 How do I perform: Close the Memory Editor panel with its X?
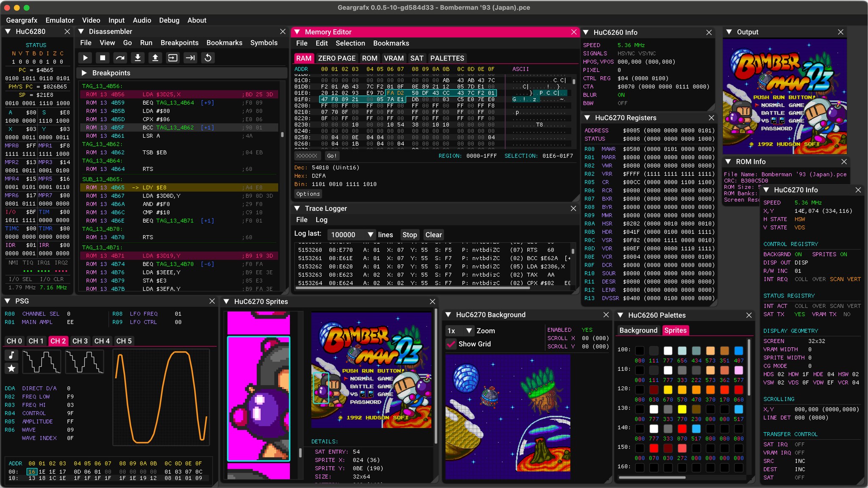574,32
